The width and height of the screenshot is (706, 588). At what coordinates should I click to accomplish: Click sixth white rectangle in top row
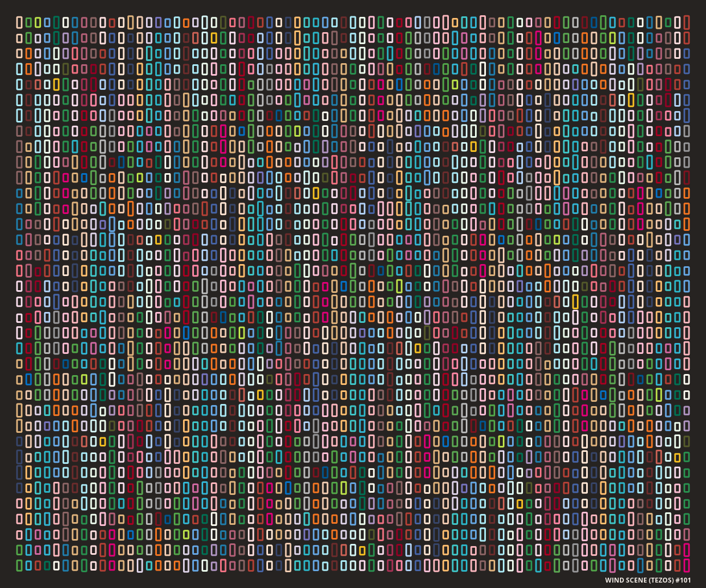tap(65, 22)
